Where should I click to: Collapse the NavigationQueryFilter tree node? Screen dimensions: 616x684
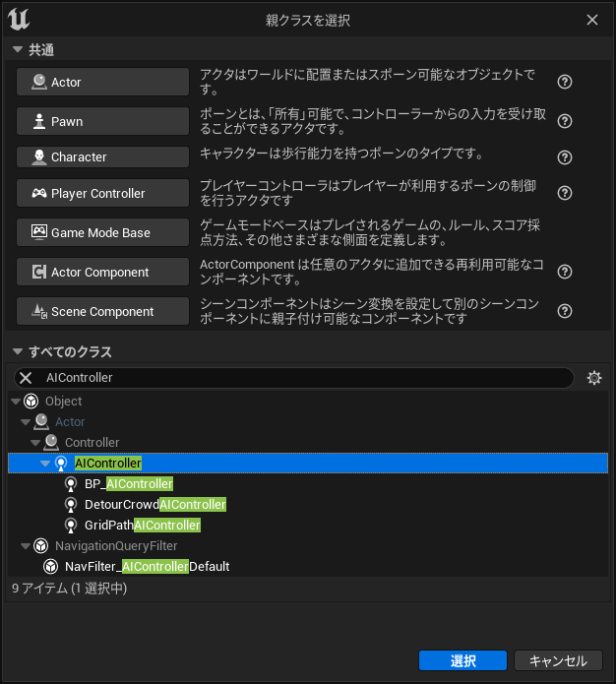(x=26, y=546)
